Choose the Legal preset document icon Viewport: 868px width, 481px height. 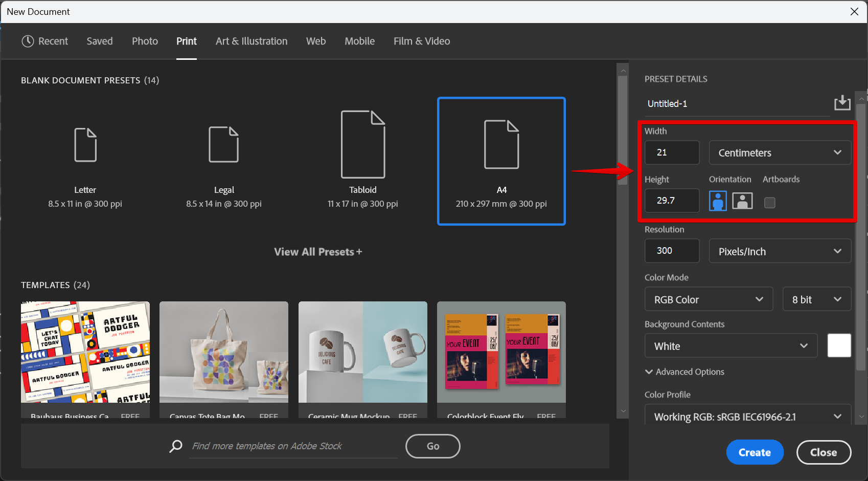[224, 145]
